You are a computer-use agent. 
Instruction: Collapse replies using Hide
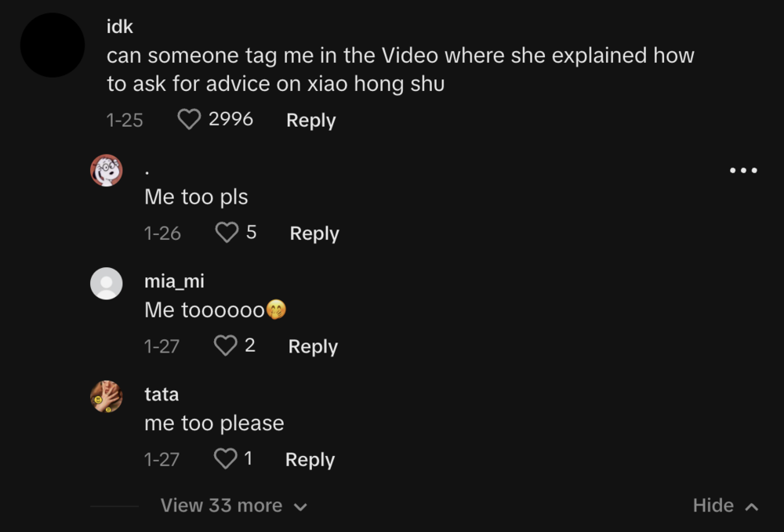click(725, 505)
